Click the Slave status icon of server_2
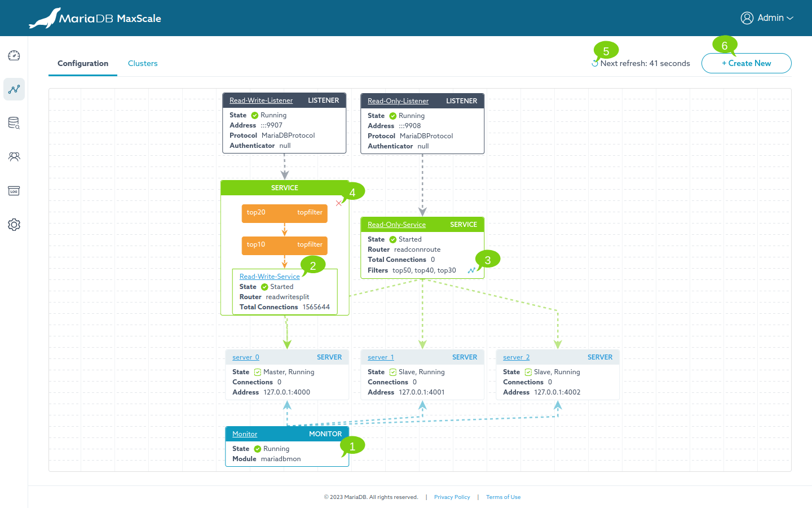 528,372
